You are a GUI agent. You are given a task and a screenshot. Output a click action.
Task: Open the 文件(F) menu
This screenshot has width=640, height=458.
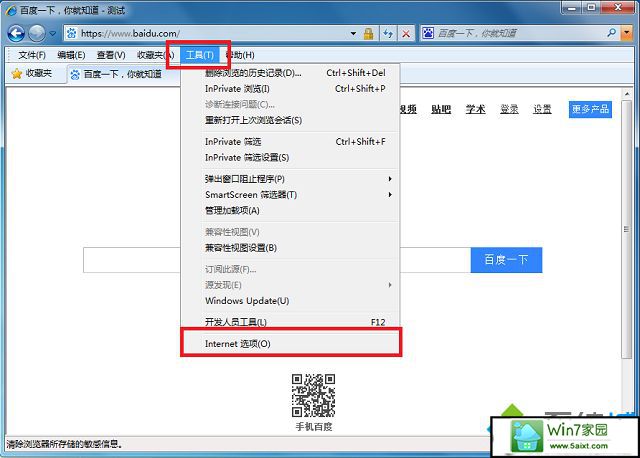pos(32,55)
